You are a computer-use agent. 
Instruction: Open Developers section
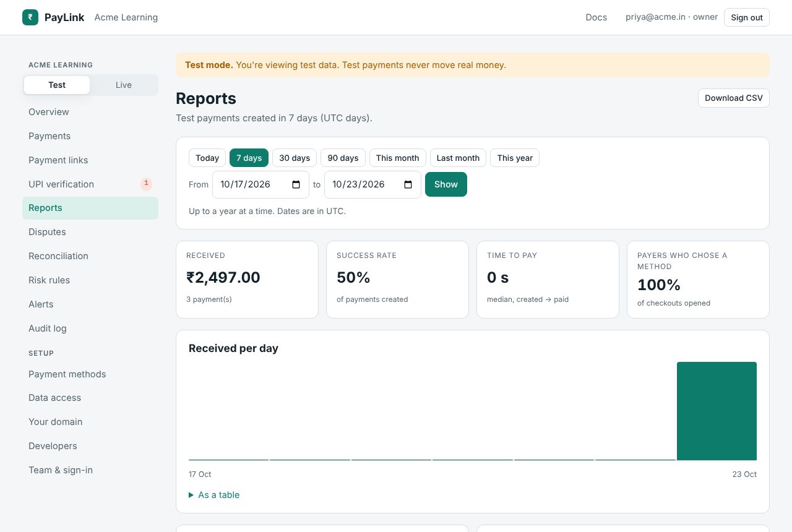[x=90, y=446]
